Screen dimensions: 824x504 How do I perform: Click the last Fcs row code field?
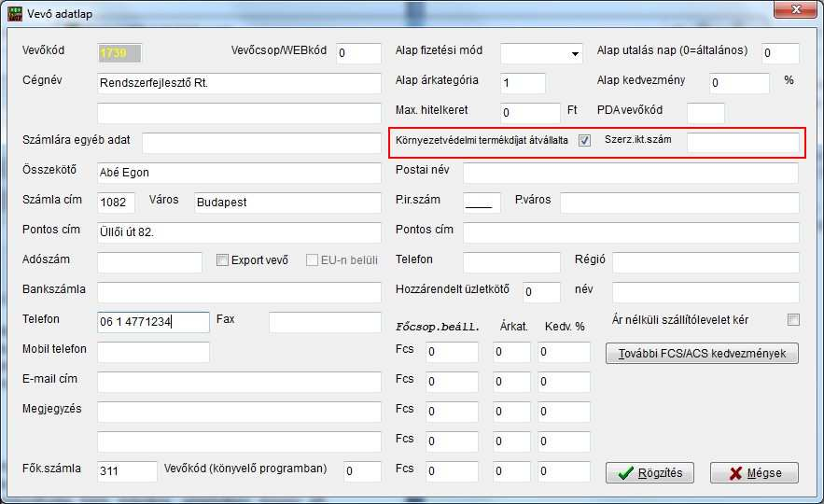point(453,471)
